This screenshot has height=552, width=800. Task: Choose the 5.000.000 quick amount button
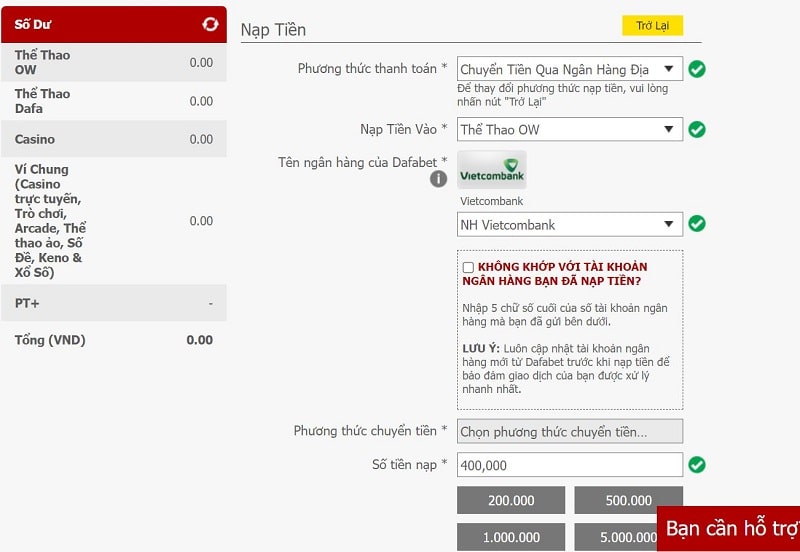[616, 537]
